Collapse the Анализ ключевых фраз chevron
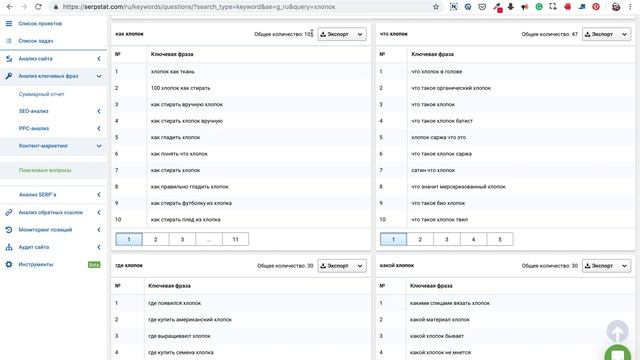The image size is (640, 360). (x=99, y=76)
